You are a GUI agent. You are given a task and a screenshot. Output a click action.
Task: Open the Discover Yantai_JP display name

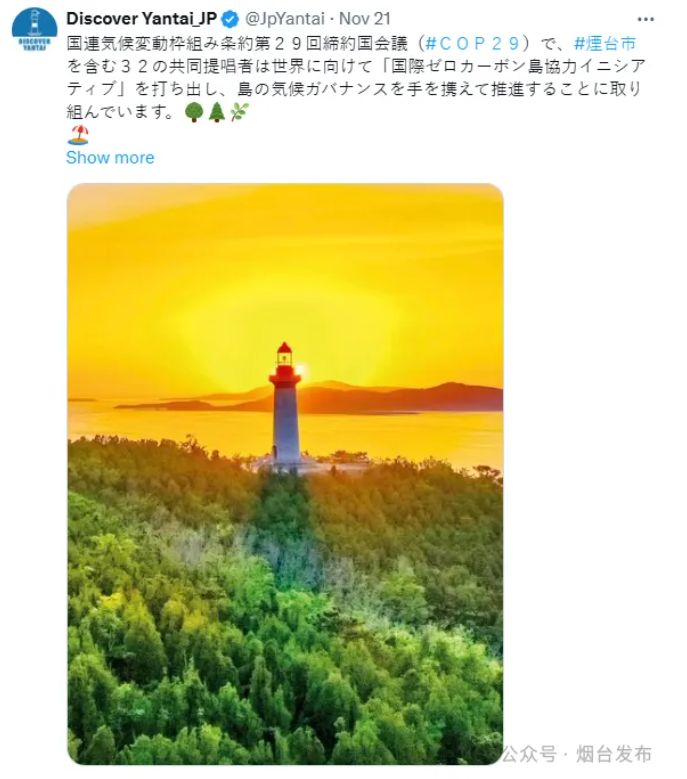(142, 19)
